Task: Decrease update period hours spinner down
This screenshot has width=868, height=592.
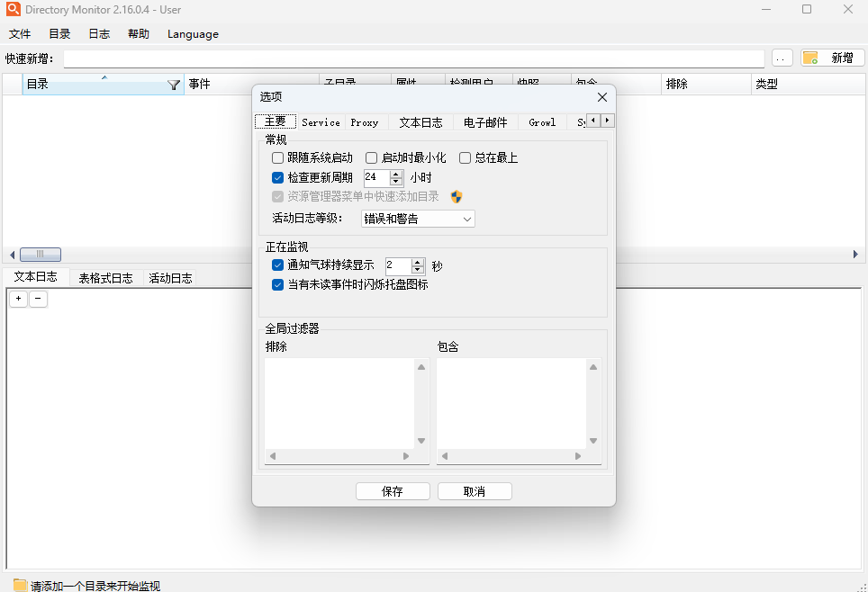Action: pyautogui.click(x=396, y=182)
